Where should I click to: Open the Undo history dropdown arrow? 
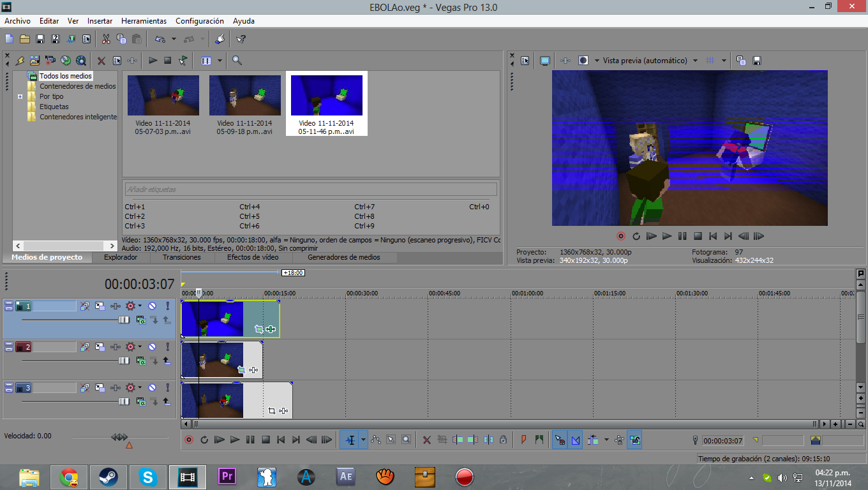(x=174, y=39)
